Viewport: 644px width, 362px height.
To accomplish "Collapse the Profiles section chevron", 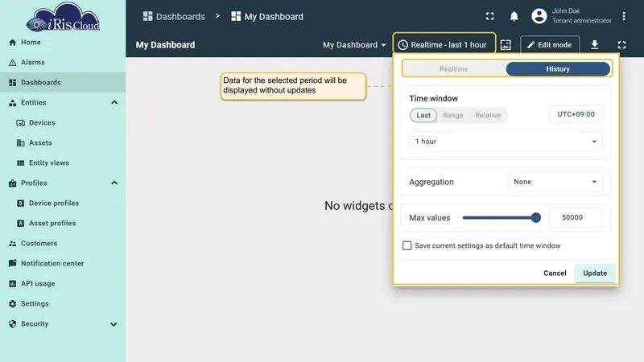I will 114,183.
